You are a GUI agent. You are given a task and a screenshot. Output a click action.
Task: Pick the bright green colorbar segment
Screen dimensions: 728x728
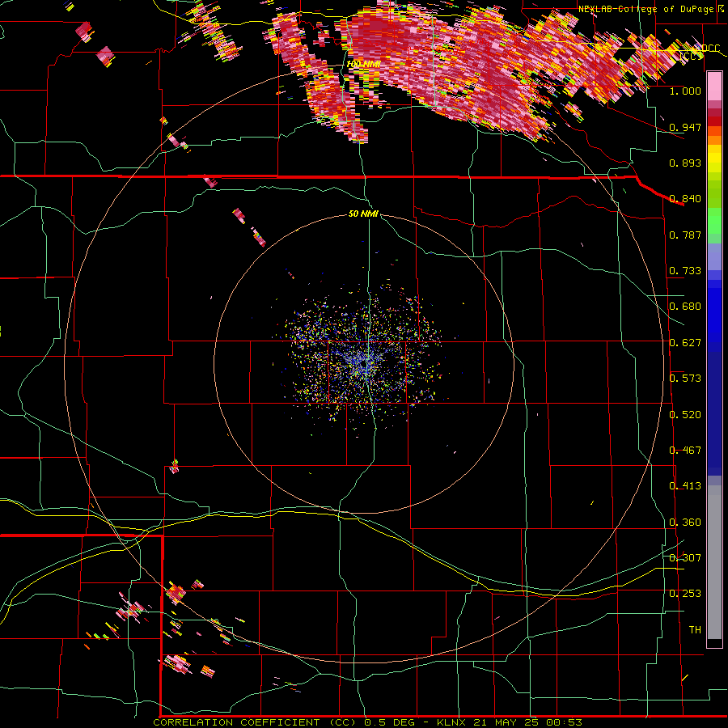(714, 221)
